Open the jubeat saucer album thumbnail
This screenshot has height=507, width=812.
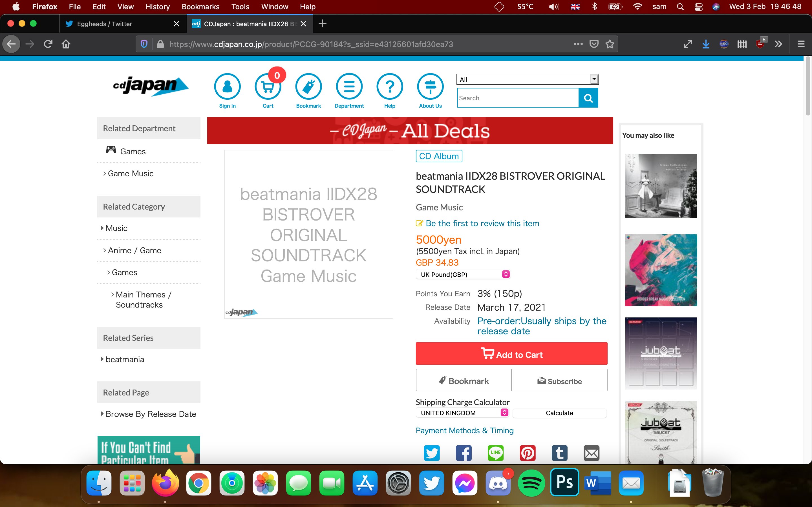click(661, 433)
